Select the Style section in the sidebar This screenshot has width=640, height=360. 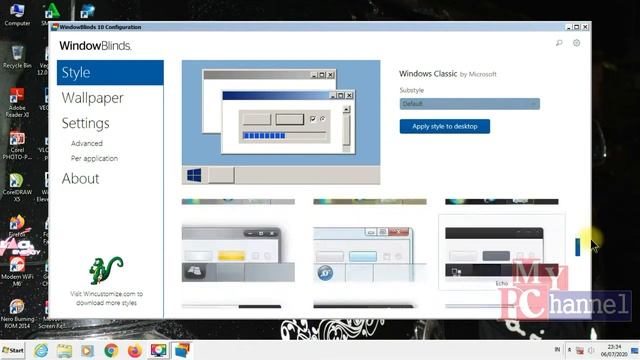pos(110,73)
